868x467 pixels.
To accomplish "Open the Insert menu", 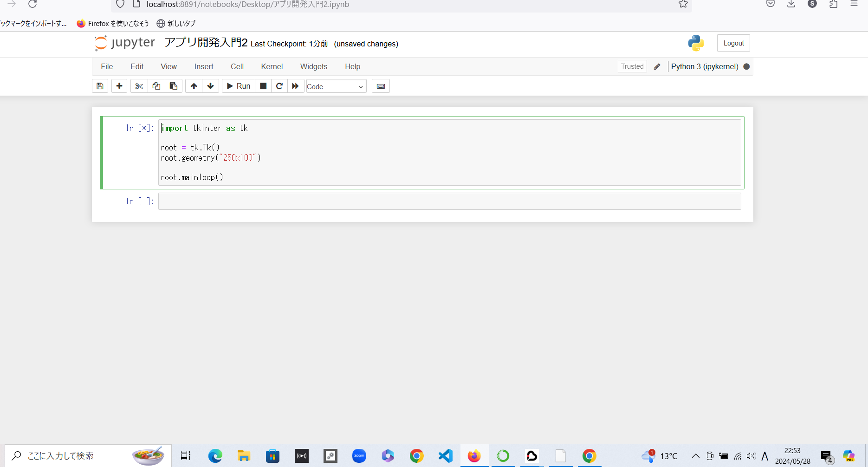I will pos(204,66).
